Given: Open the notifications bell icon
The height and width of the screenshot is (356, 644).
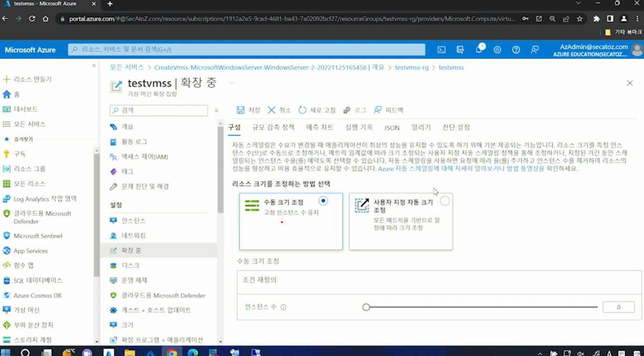Looking at the screenshot, I should coord(479,50).
